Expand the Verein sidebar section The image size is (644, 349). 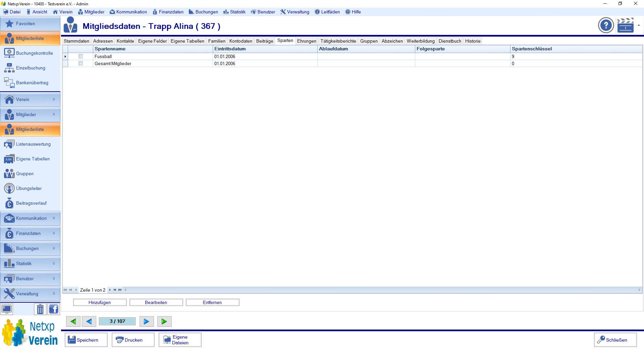(30, 100)
